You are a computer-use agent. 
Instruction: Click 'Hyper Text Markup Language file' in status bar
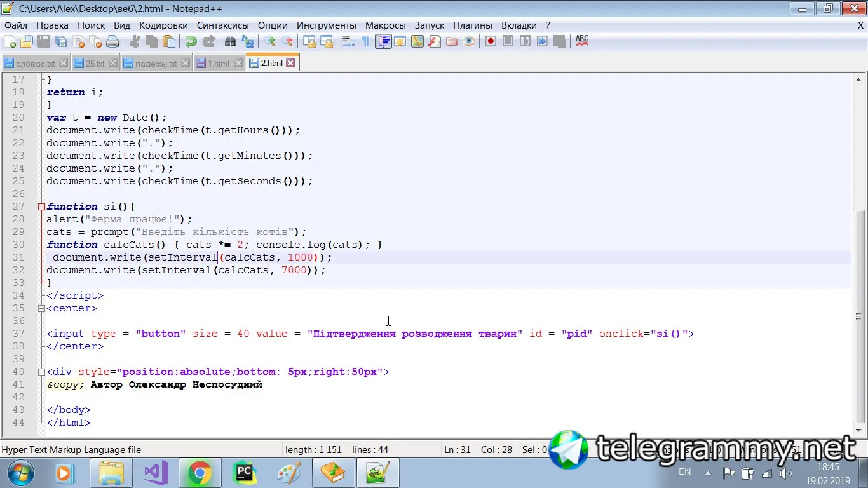71,450
